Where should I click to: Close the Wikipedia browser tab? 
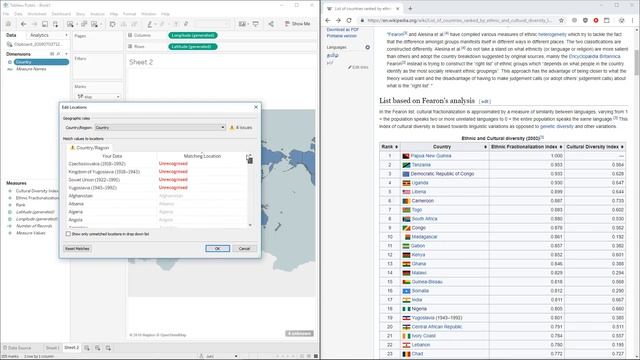click(397, 8)
